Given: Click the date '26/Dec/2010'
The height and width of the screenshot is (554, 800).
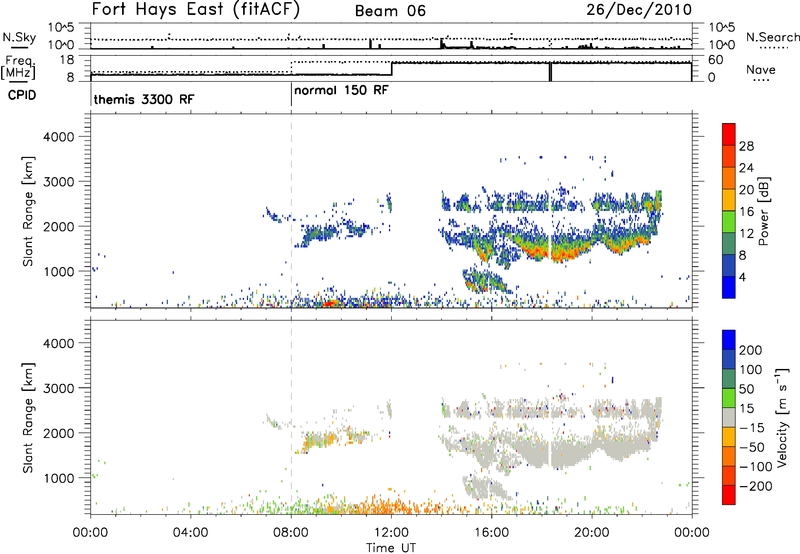Looking at the screenshot, I should click(x=639, y=10).
